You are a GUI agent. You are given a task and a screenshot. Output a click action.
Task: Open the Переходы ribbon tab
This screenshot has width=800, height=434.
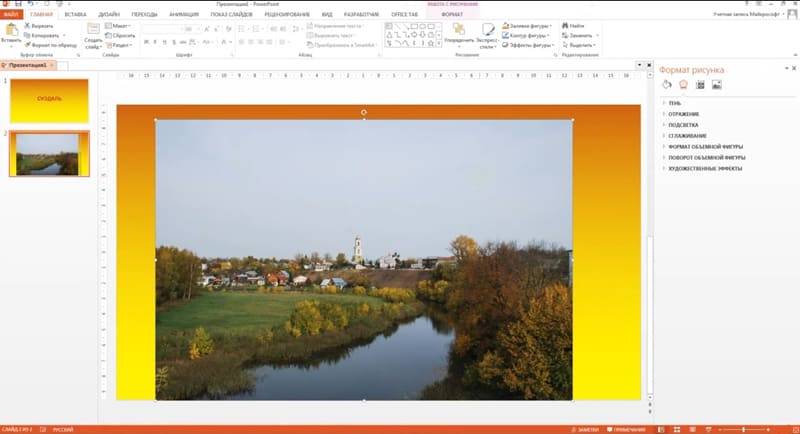144,14
